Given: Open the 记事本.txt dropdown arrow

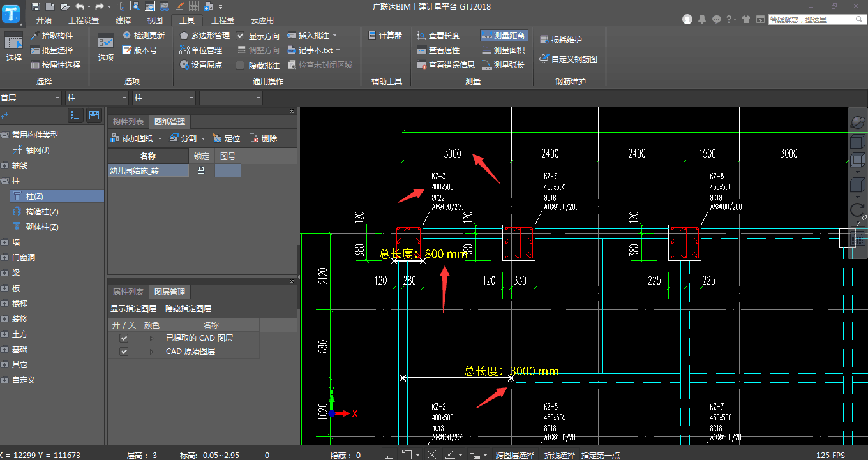Looking at the screenshot, I should (x=338, y=50).
